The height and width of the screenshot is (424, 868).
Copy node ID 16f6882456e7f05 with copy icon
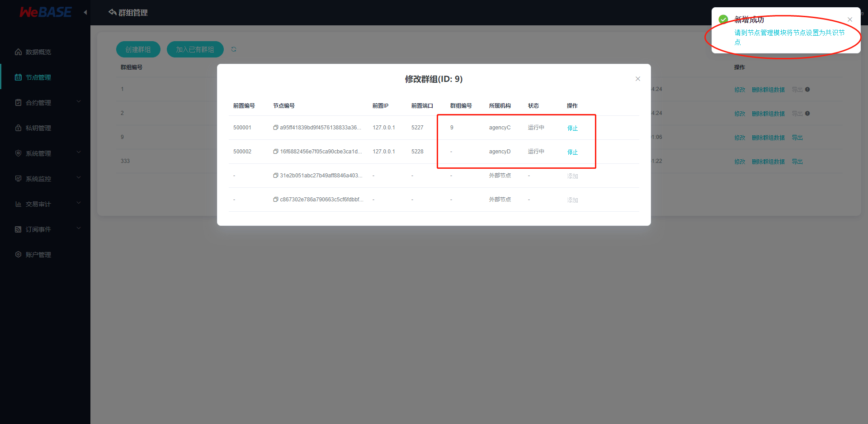pos(275,152)
